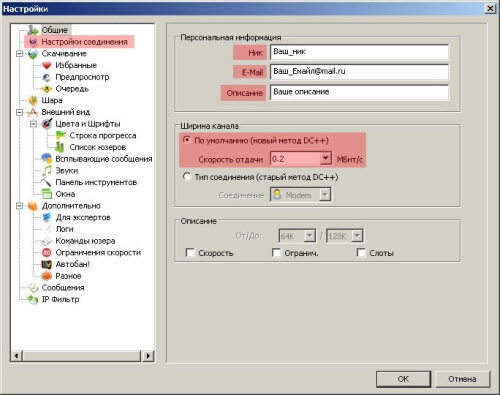This screenshot has height=395, width=500.
Task: Open Автобан! icon in tree
Action: (x=47, y=264)
